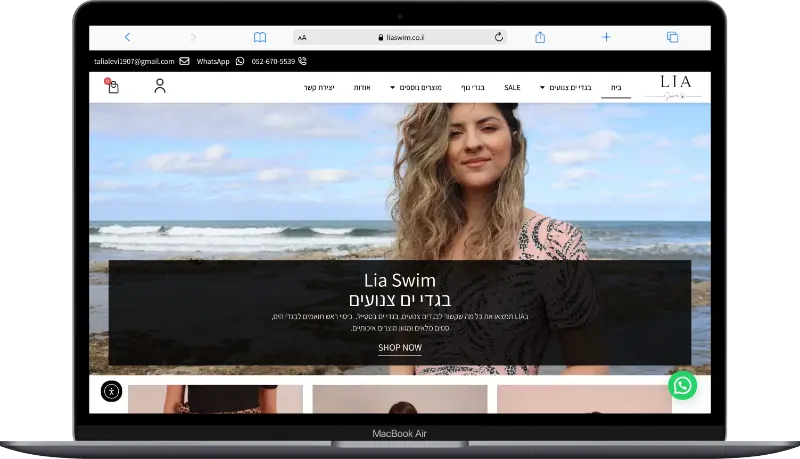This screenshot has height=459, width=800.
Task: Reload the page with the refresh icon
Action: 499,37
